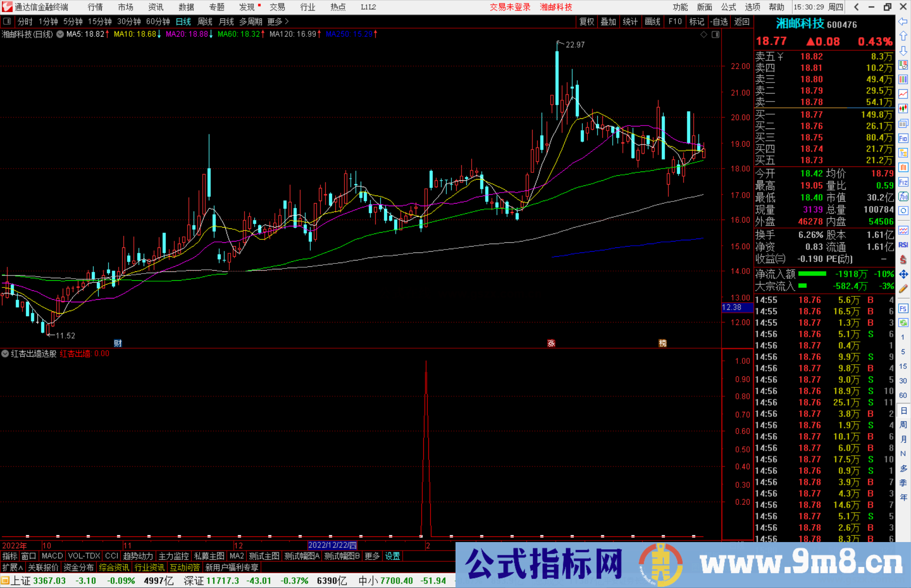Viewport: 911px width, 588px height.
Task: Select the MACD indicator tab
Action: (52, 556)
